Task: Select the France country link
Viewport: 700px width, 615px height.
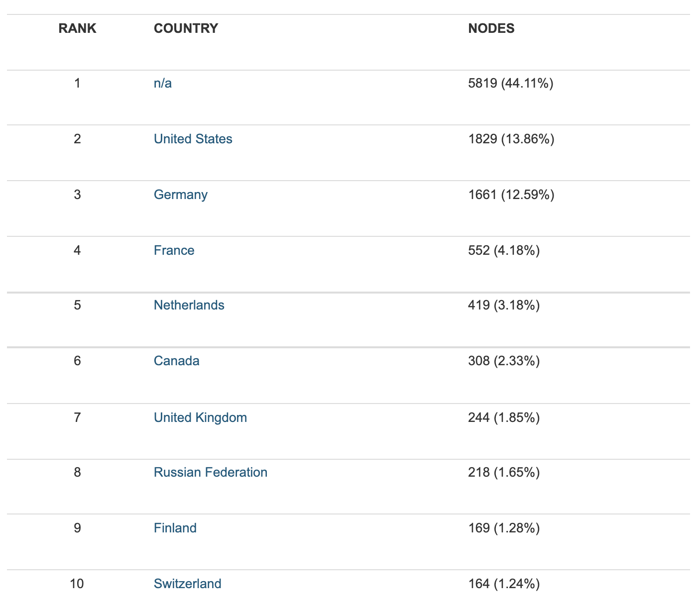Action: pyautogui.click(x=174, y=250)
